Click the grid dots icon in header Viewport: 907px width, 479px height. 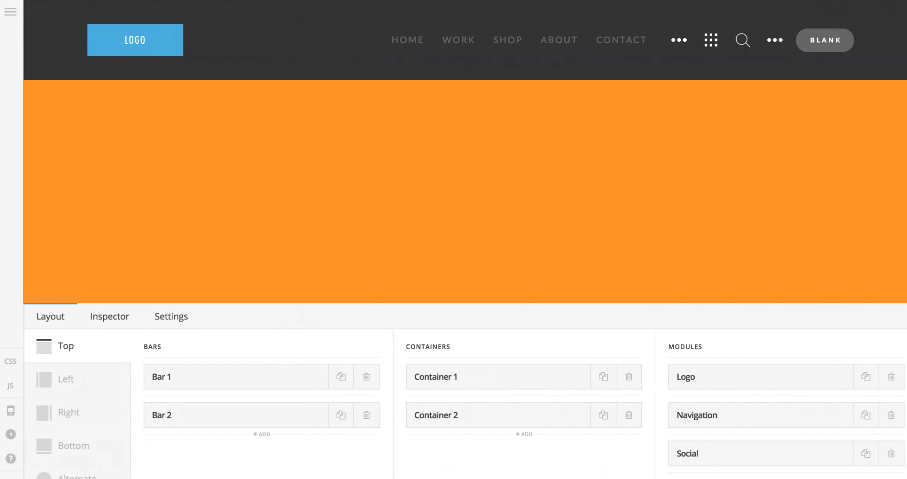click(711, 40)
